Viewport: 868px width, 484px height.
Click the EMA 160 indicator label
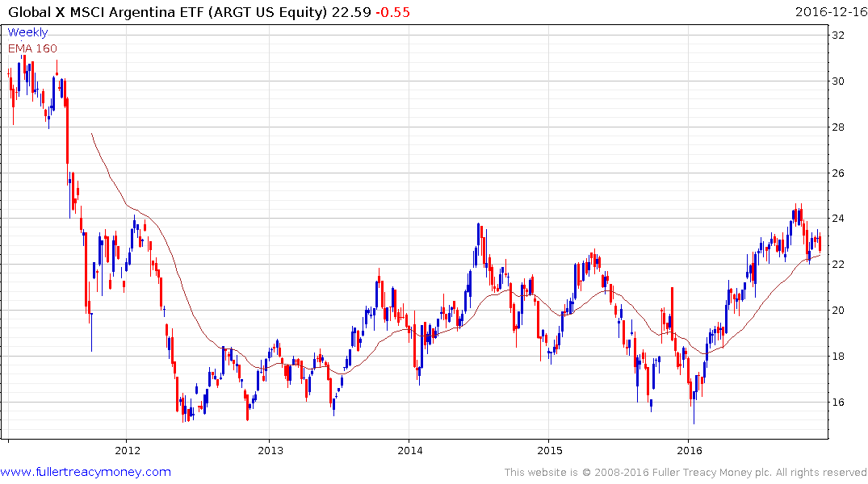coord(32,48)
